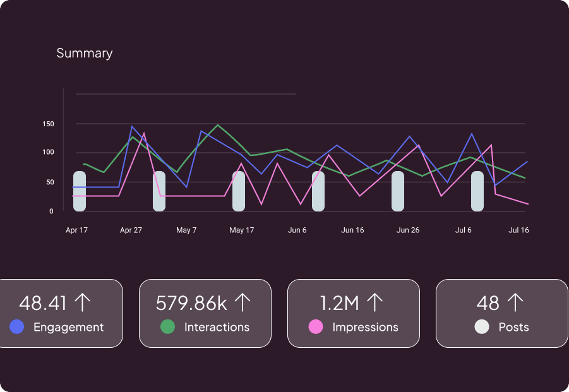569x392 pixels.
Task: Open the Interactions metric label
Action: point(217,327)
